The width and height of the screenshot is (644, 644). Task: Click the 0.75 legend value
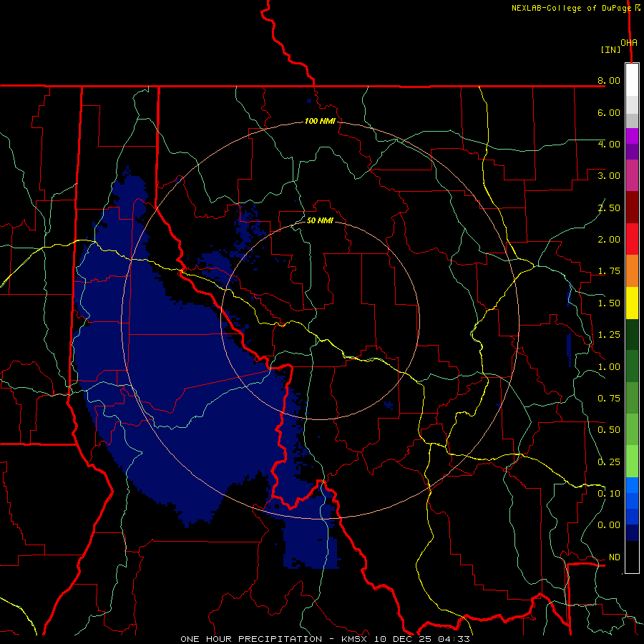[609, 399]
